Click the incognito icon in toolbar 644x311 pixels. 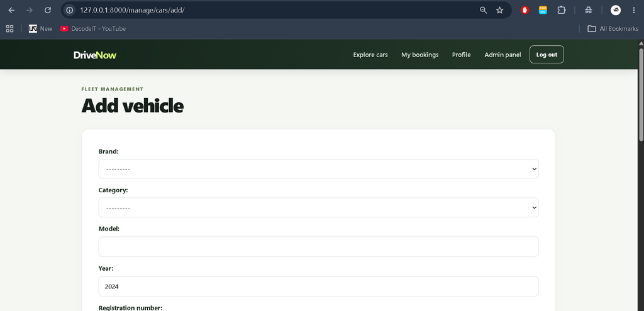coord(589,10)
